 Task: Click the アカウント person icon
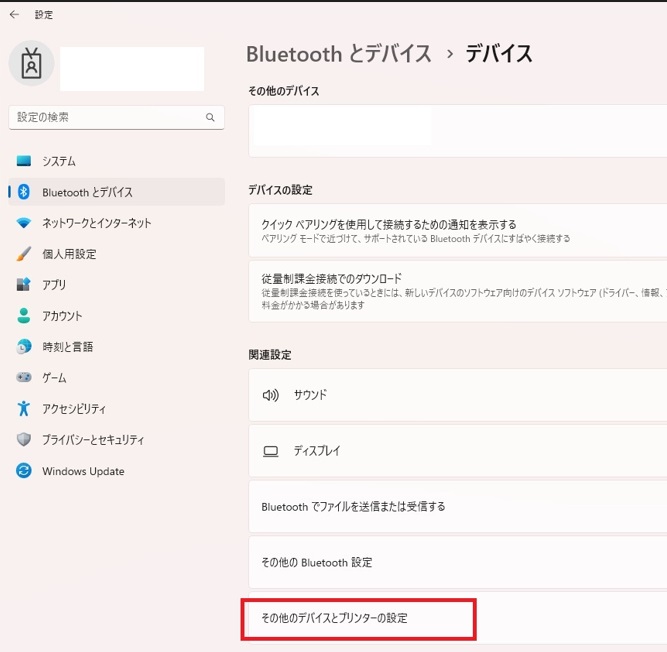(x=24, y=316)
